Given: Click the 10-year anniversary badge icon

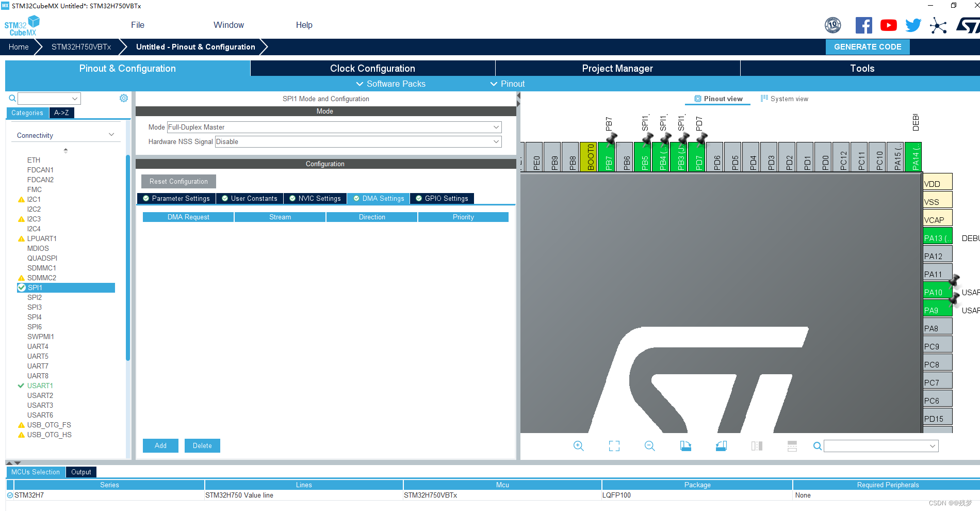Looking at the screenshot, I should click(832, 25).
